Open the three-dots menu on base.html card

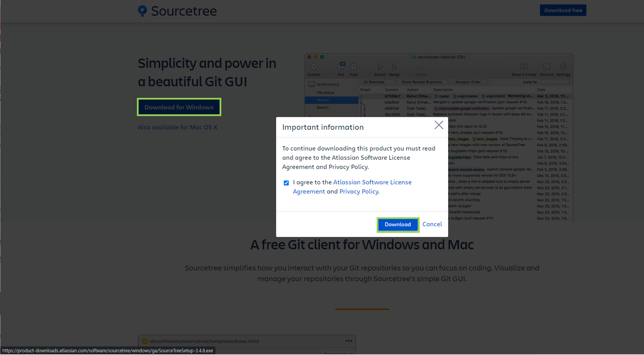click(349, 341)
